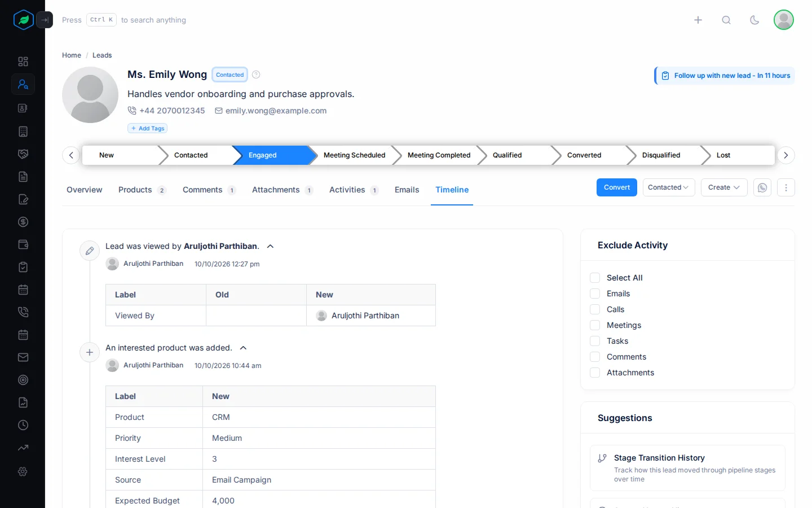Open the Contacted status dropdown
Image resolution: width=812 pixels, height=508 pixels.
tap(669, 187)
